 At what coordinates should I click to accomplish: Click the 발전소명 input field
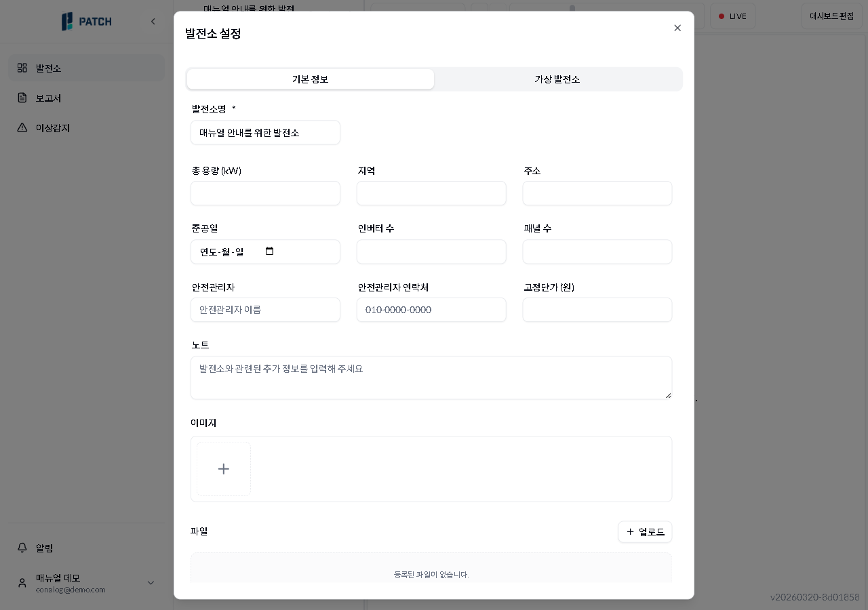[265, 132]
